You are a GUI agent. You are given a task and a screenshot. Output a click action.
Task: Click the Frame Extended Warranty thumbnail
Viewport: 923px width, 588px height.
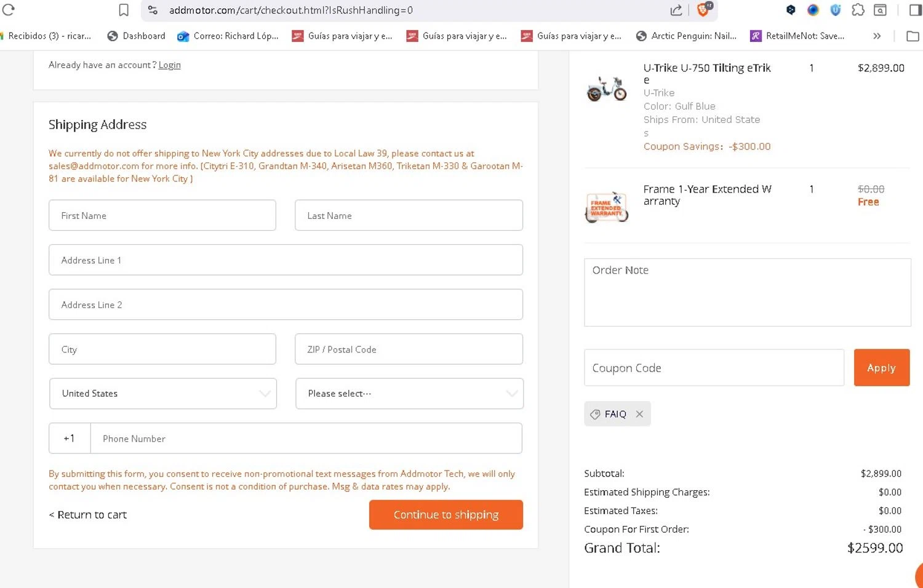tap(607, 207)
